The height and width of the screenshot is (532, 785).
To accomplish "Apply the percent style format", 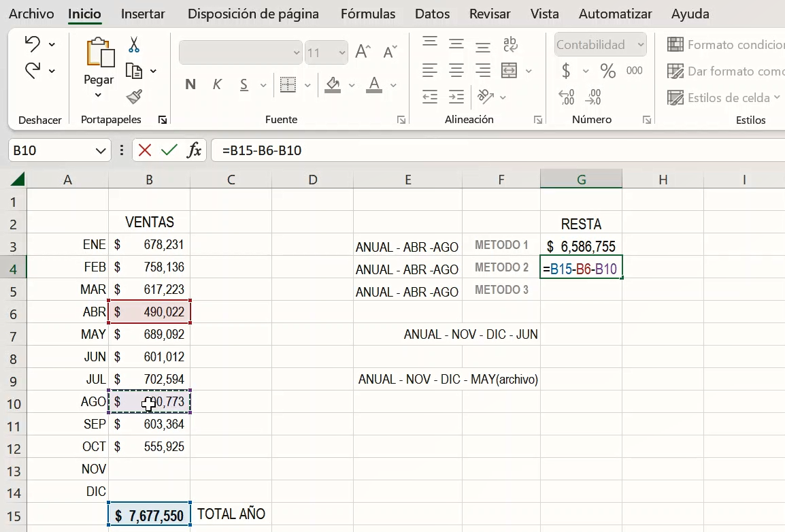I will click(607, 70).
